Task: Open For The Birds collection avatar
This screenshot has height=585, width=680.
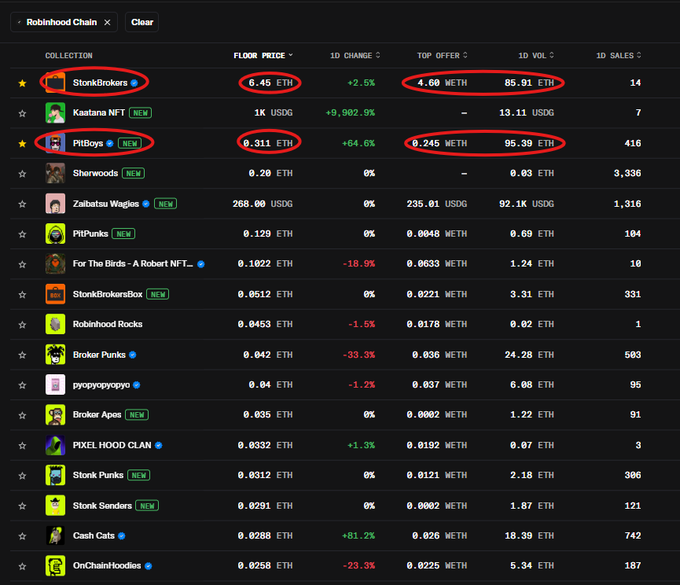Action: pyautogui.click(x=56, y=264)
